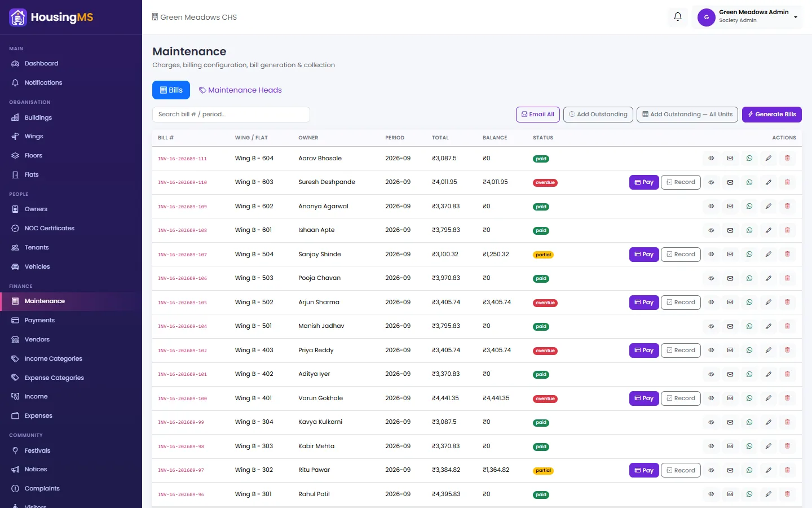The image size is (812, 508).
Task: Send WhatsApp reminder for Ananya Agarwal's bill
Action: [x=749, y=207]
